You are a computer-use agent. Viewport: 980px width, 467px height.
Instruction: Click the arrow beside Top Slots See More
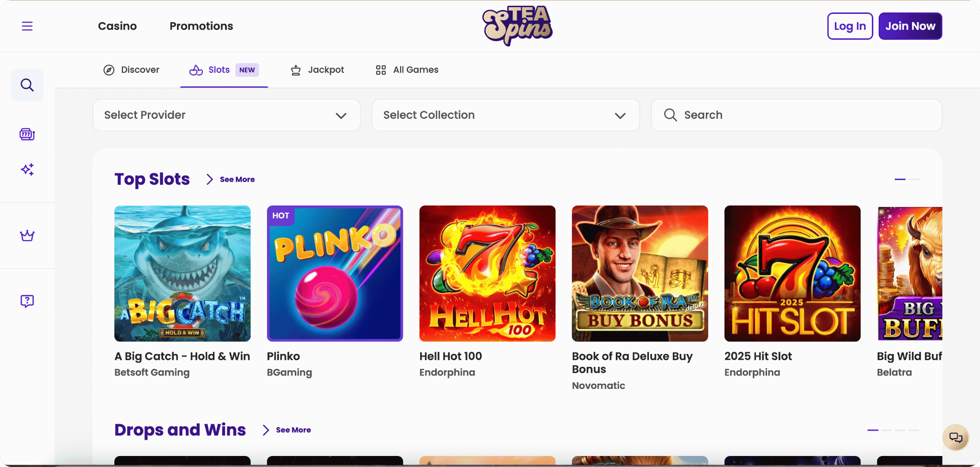pyautogui.click(x=210, y=179)
